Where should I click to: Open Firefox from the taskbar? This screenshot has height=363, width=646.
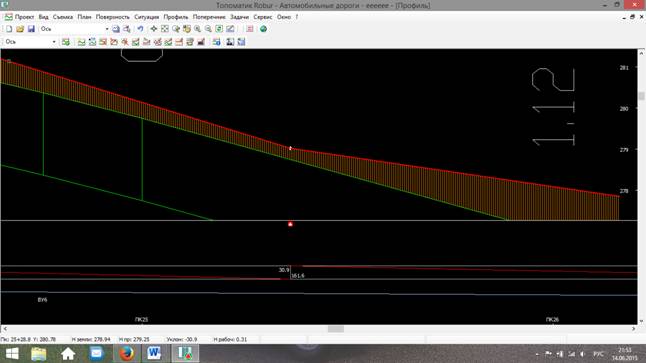(x=126, y=354)
